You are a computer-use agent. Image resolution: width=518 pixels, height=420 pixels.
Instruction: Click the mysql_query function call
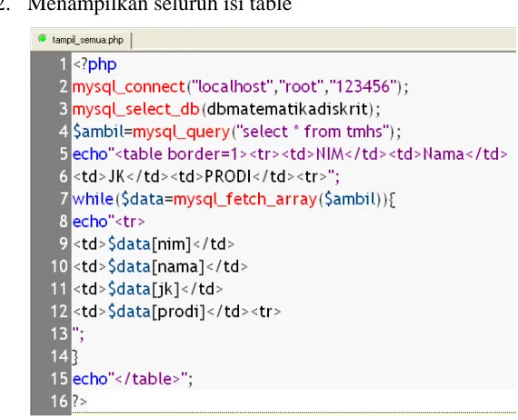[x=181, y=133]
